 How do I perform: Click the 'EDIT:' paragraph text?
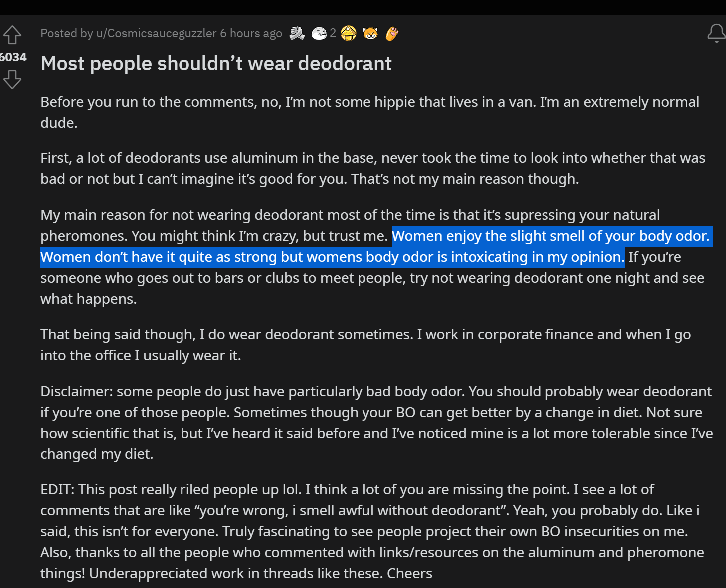[x=372, y=531]
